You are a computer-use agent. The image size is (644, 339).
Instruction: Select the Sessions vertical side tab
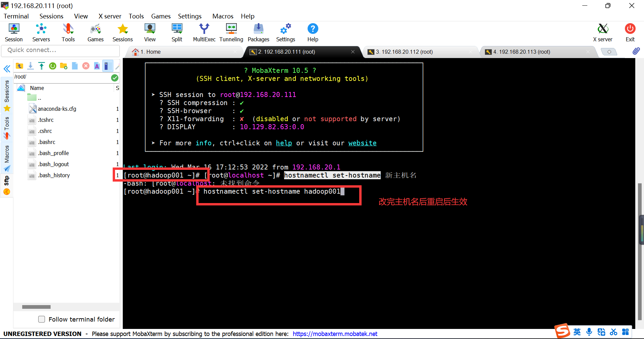7,96
